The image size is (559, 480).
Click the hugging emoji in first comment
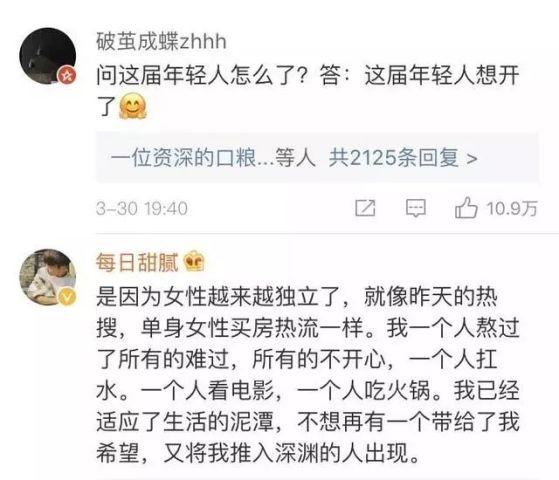[x=132, y=106]
